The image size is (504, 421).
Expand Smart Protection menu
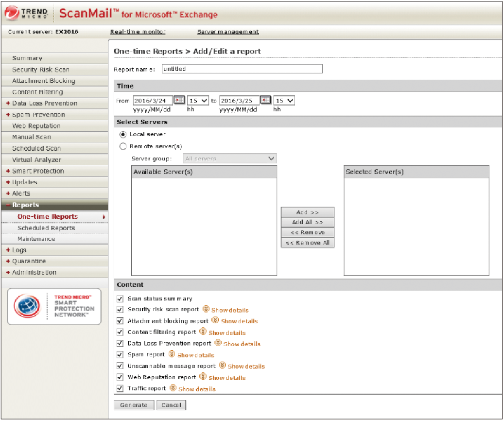click(8, 171)
